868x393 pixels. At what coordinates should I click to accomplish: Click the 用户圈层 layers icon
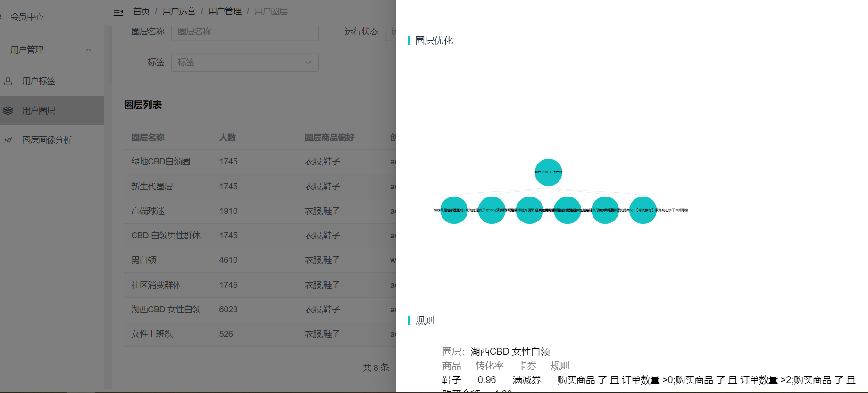8,111
